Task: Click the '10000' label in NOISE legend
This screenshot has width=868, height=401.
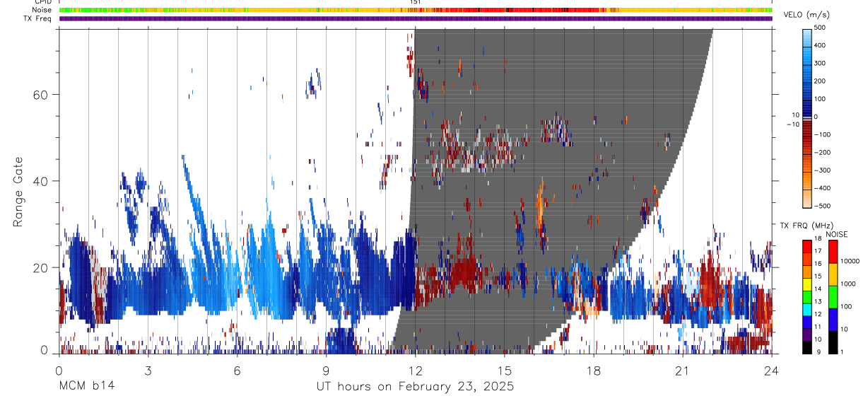Action: pos(850,262)
